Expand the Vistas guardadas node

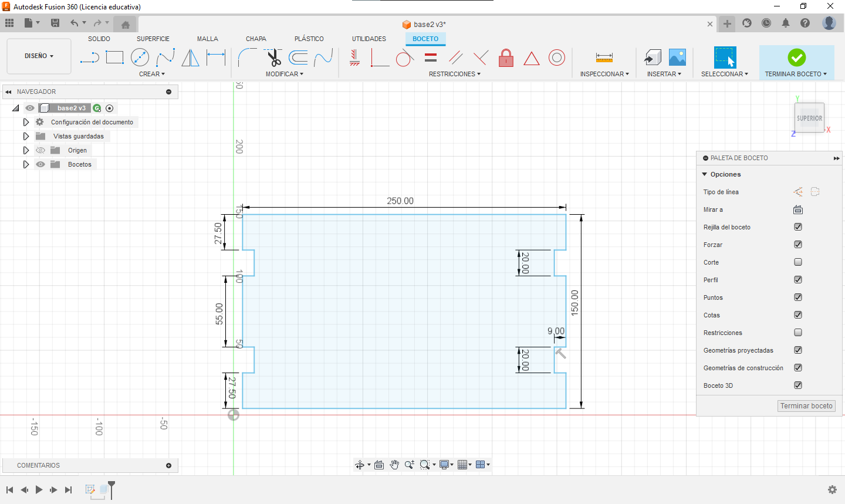pos(26,136)
